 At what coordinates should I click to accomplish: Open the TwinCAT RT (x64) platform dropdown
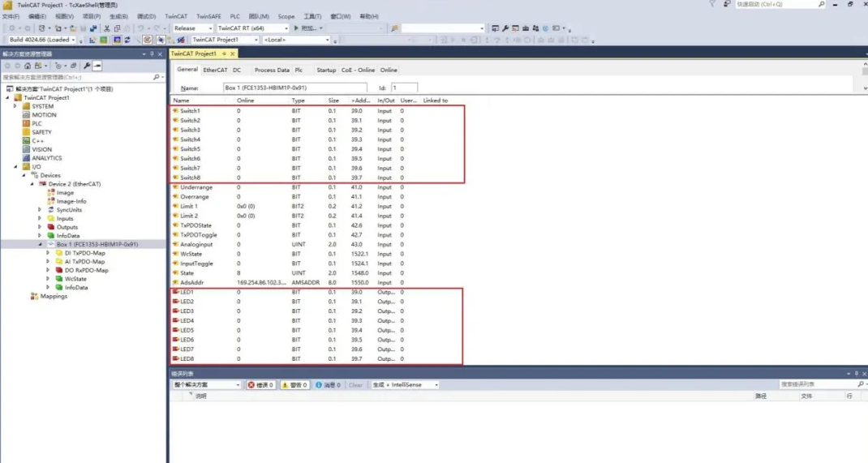tap(252, 28)
